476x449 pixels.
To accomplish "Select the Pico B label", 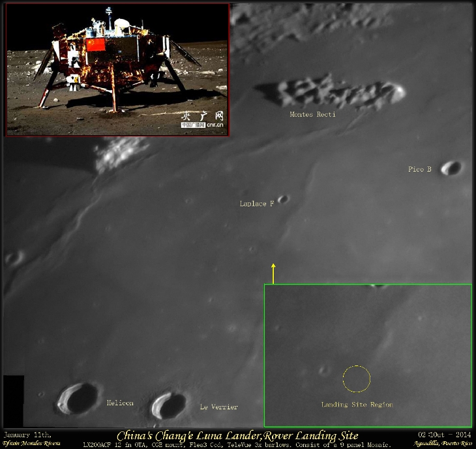I will [420, 170].
